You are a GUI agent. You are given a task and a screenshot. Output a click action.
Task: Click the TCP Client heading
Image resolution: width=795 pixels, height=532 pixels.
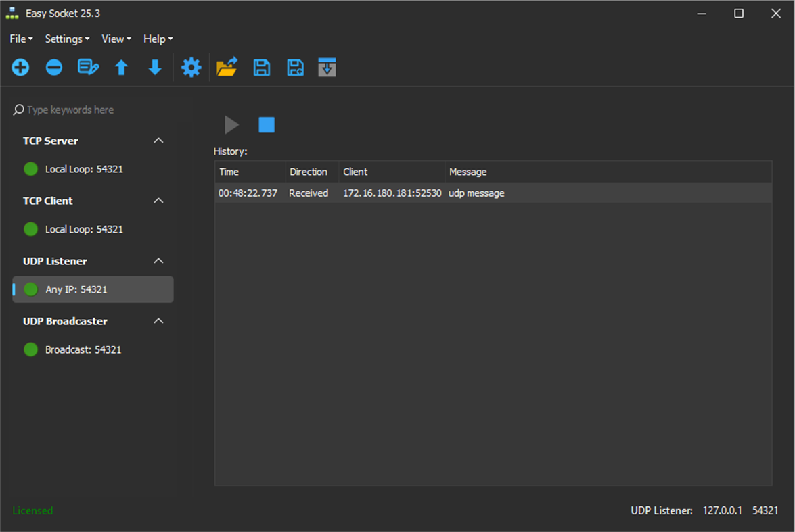(x=47, y=201)
